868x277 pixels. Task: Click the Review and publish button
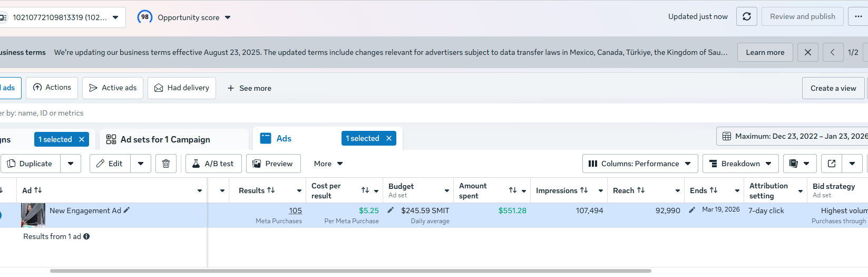(x=802, y=16)
